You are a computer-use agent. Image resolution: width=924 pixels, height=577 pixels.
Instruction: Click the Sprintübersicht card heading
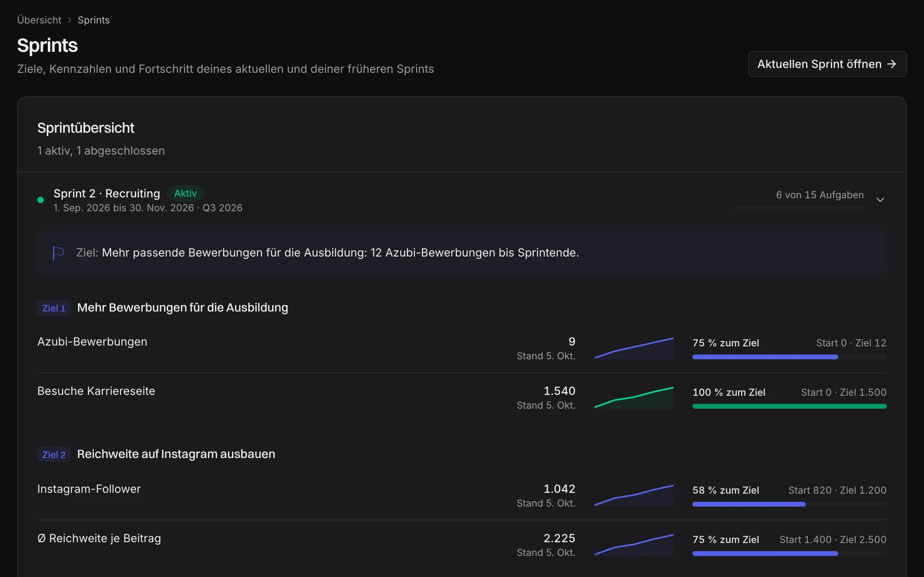(x=86, y=128)
